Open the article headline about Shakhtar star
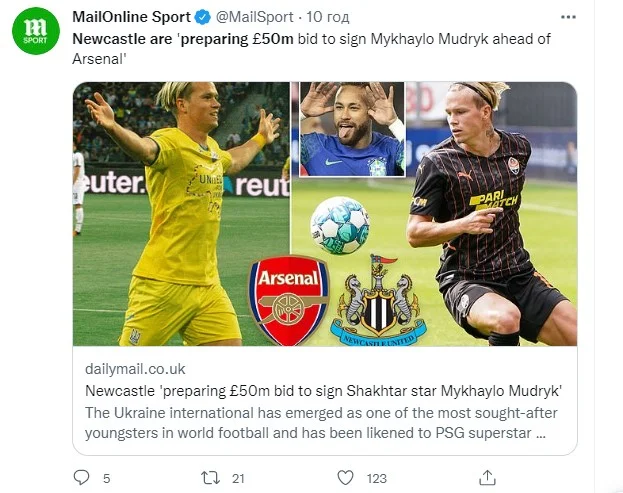This screenshot has height=493, width=623. click(323, 391)
